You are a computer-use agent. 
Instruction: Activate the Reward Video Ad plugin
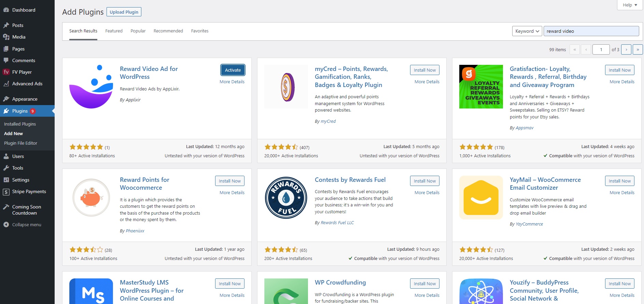pos(233,70)
